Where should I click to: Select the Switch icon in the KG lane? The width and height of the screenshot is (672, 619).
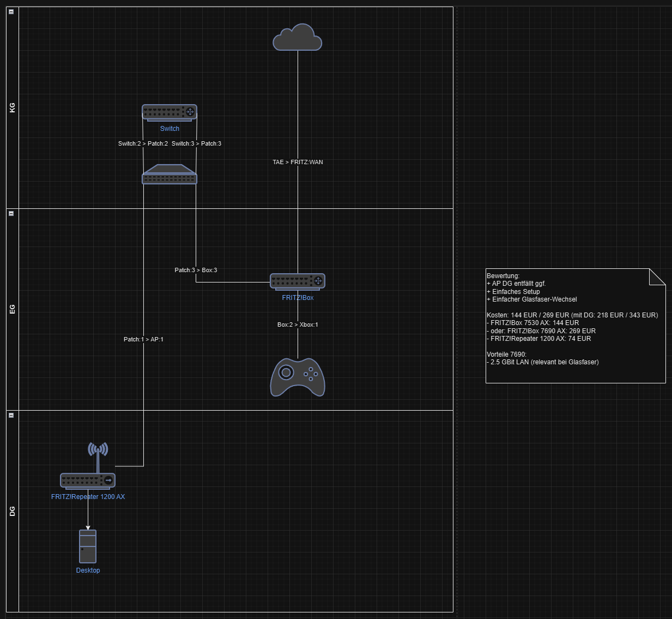[x=169, y=112]
